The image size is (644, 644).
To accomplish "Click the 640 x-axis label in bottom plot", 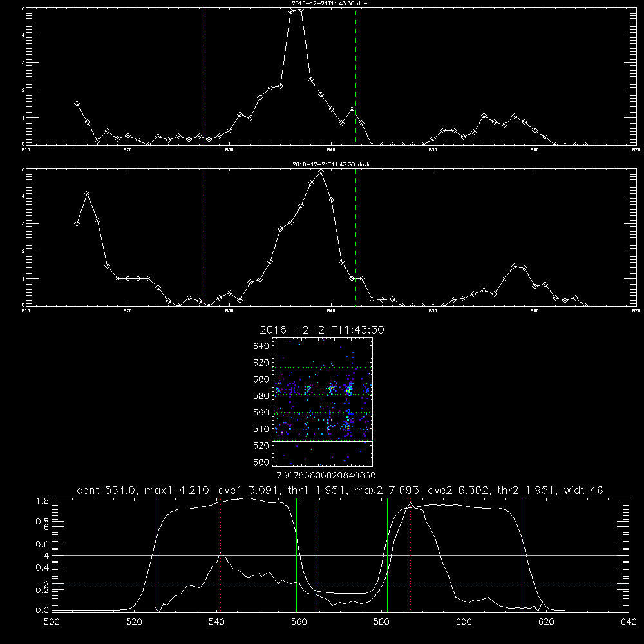I will 629,622.
